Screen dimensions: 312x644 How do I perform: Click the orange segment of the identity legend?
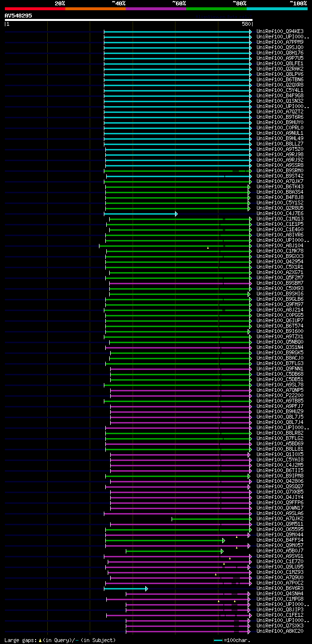[95, 9]
